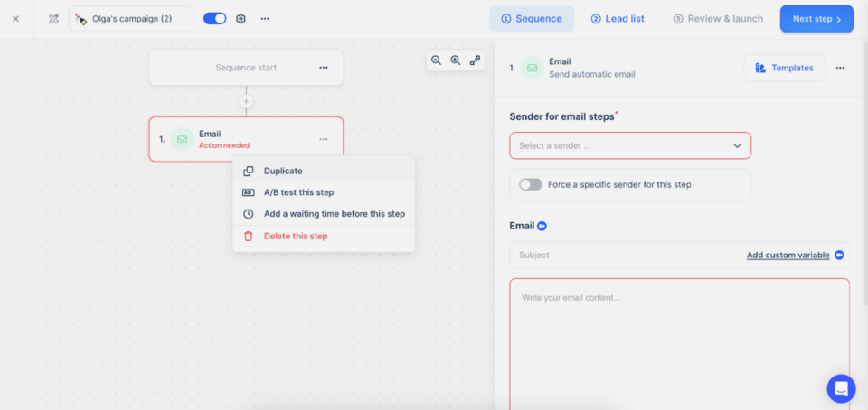The width and height of the screenshot is (868, 410).
Task: Switch to the Sequence tab
Action: click(x=532, y=19)
